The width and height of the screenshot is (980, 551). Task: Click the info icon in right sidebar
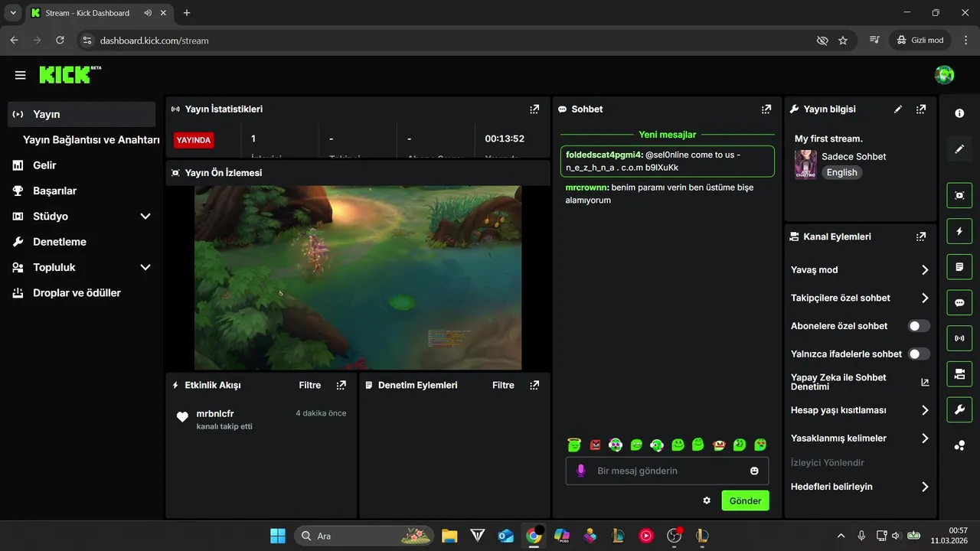point(959,113)
